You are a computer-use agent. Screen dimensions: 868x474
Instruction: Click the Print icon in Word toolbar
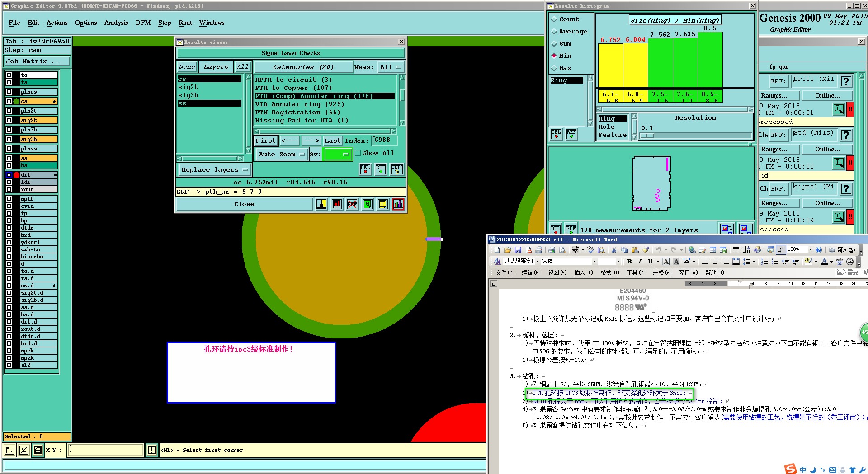coord(552,250)
